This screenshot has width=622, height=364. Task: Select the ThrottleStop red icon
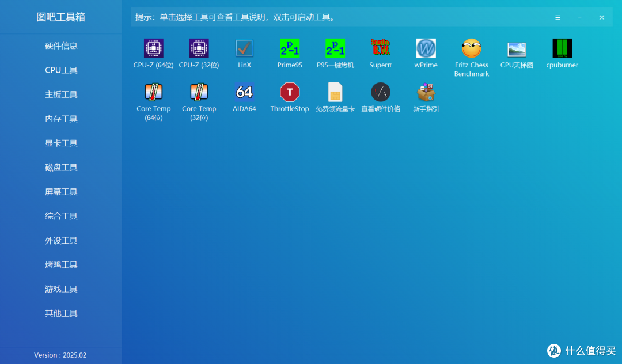(x=290, y=92)
